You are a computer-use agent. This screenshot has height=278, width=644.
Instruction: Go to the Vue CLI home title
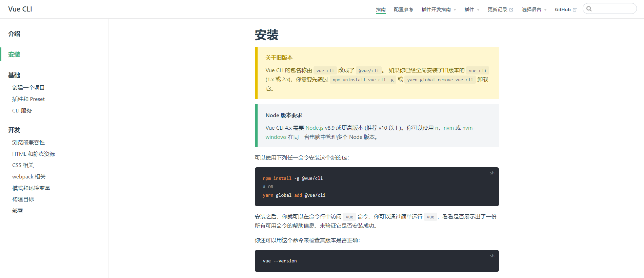[x=20, y=9]
